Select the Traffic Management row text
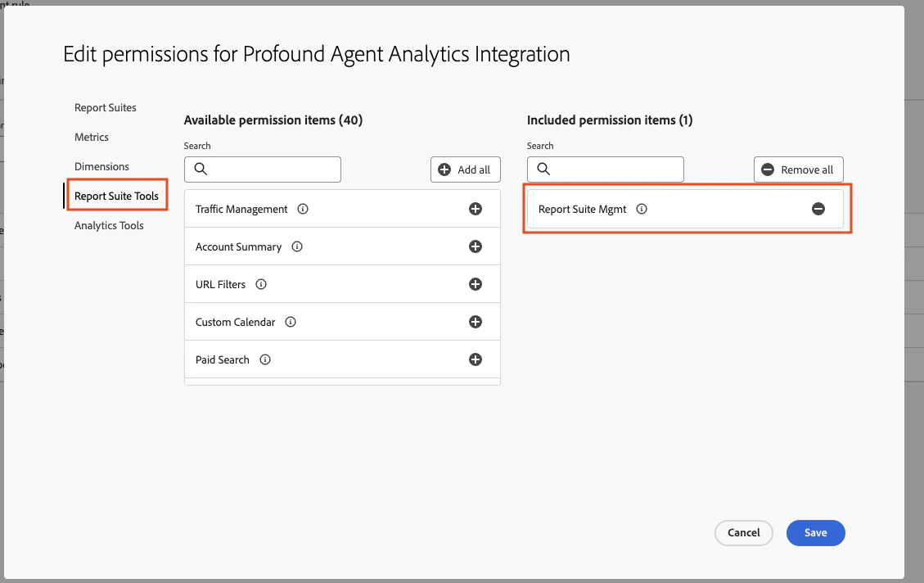This screenshot has height=583, width=924. (241, 210)
